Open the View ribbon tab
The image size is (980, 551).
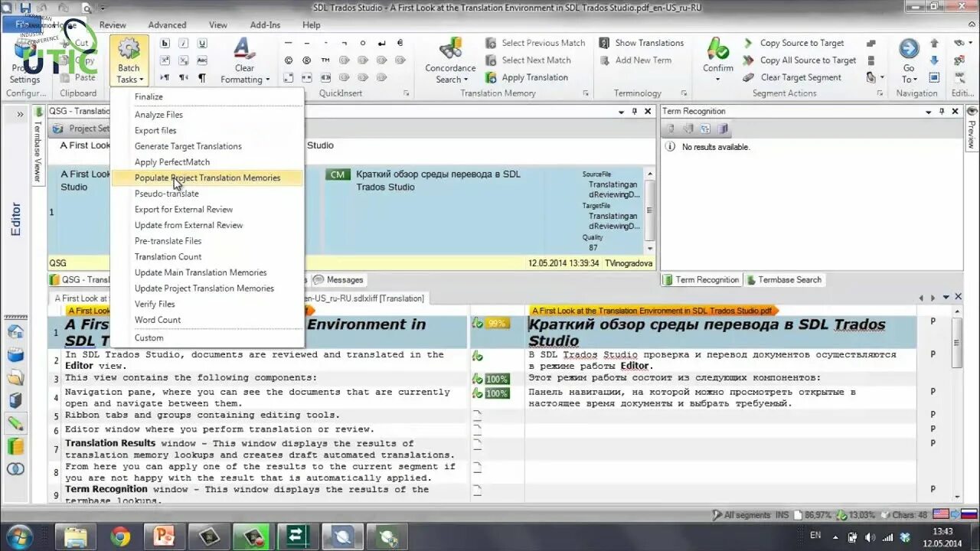coord(218,24)
